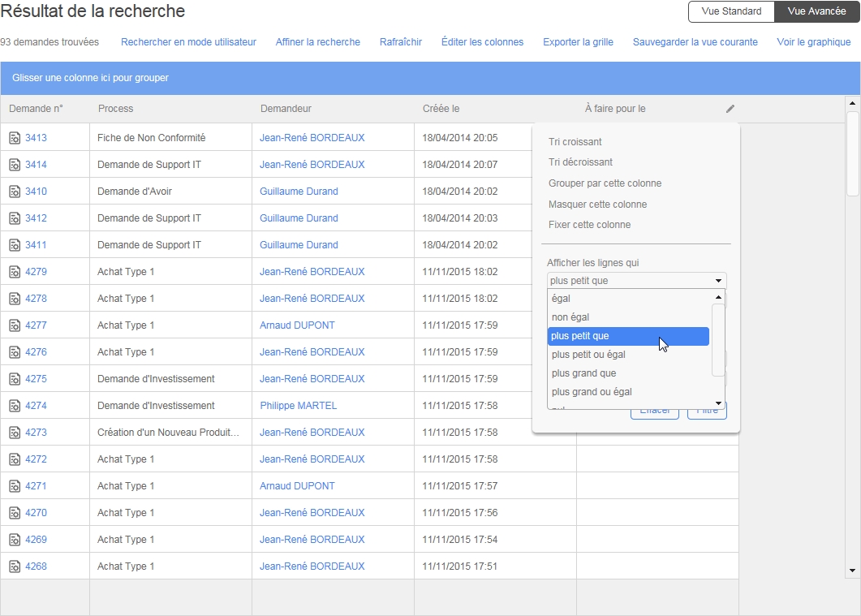This screenshot has width=861, height=616.
Task: Select 'plus grand que' in the operator list
Action: (583, 373)
